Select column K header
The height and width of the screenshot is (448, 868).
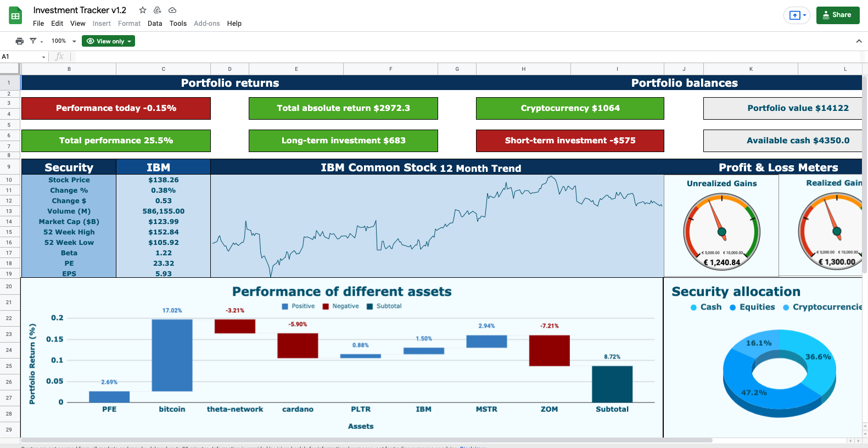[751, 69]
